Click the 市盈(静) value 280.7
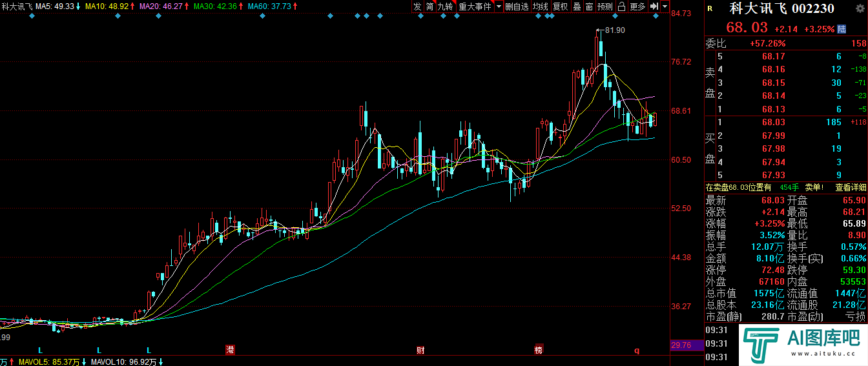Viewport: 868px width, 366px height. point(773,317)
